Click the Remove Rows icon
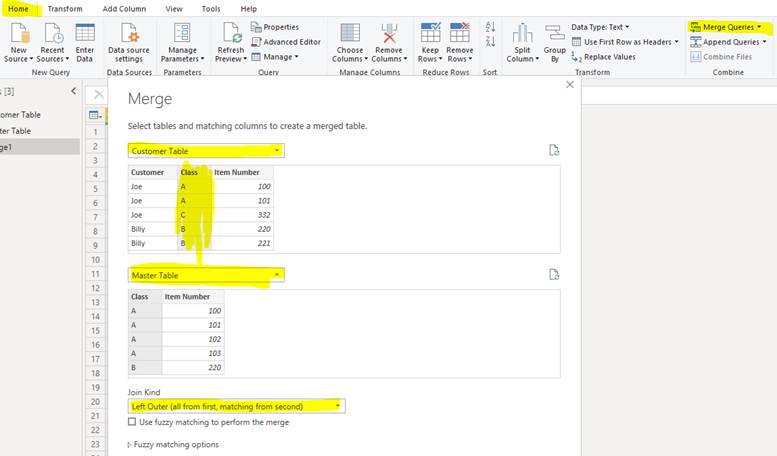777x456 pixels. tap(459, 33)
